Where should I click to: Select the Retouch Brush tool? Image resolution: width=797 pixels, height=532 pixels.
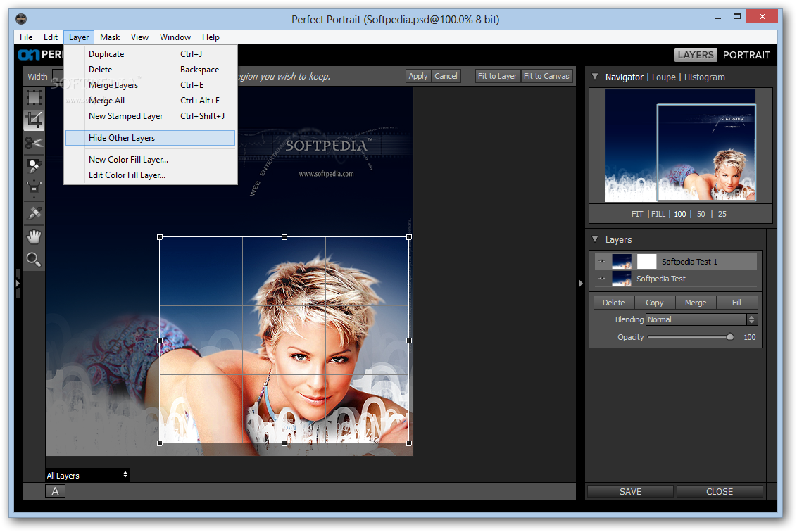(34, 213)
